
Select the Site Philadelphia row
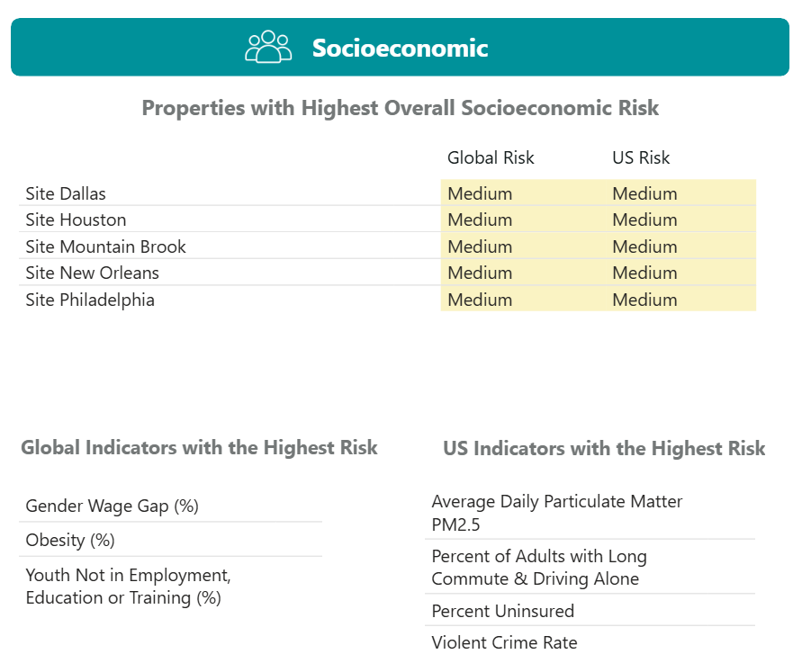(x=90, y=300)
